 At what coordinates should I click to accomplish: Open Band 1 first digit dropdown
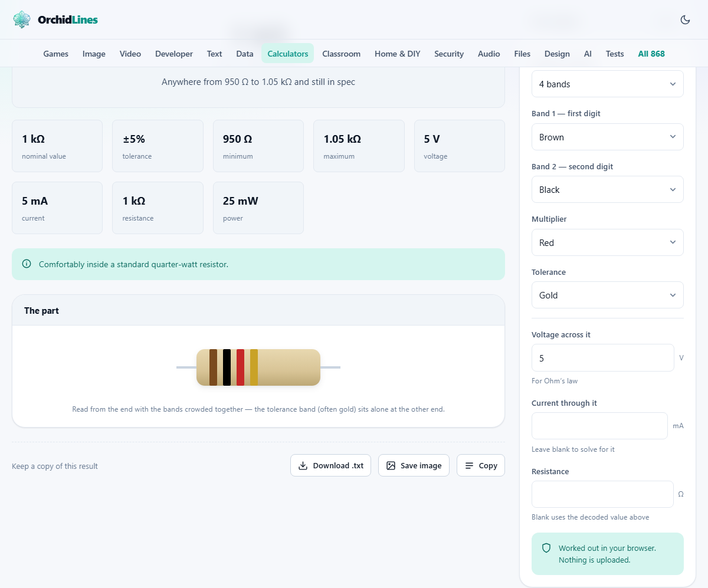pos(608,137)
